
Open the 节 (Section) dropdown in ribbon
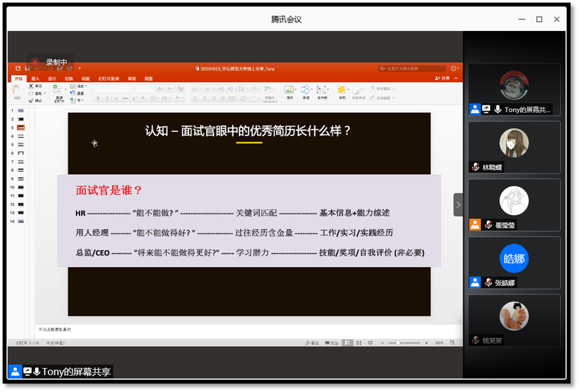coord(80,100)
